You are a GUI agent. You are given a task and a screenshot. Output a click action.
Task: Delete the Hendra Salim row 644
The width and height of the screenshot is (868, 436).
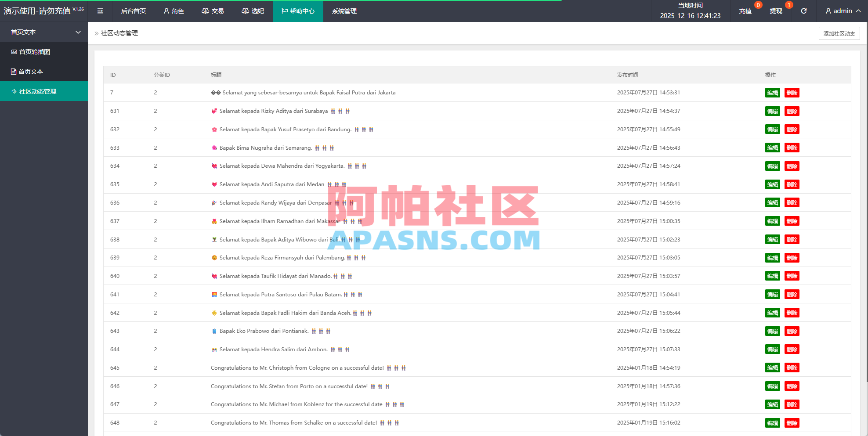[792, 350]
